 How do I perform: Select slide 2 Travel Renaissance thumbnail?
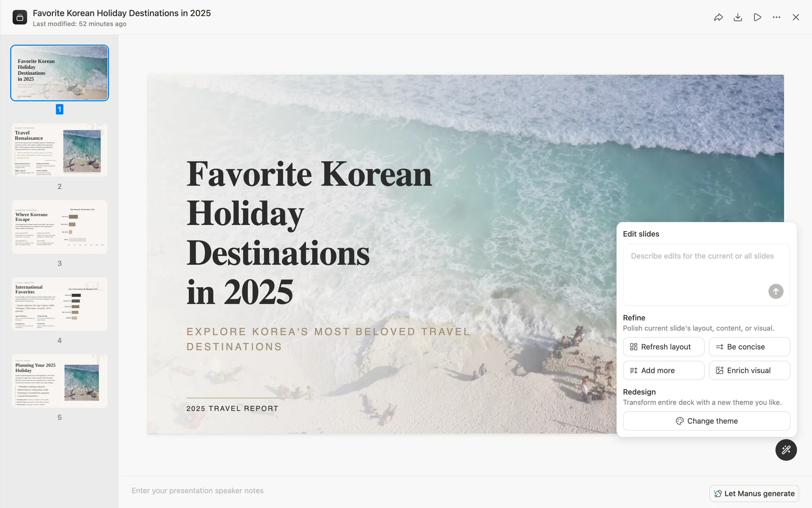pos(60,150)
